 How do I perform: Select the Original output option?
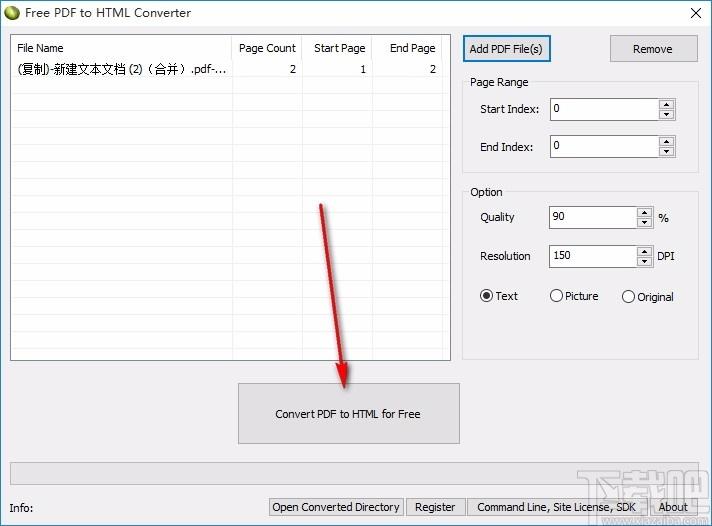648,297
